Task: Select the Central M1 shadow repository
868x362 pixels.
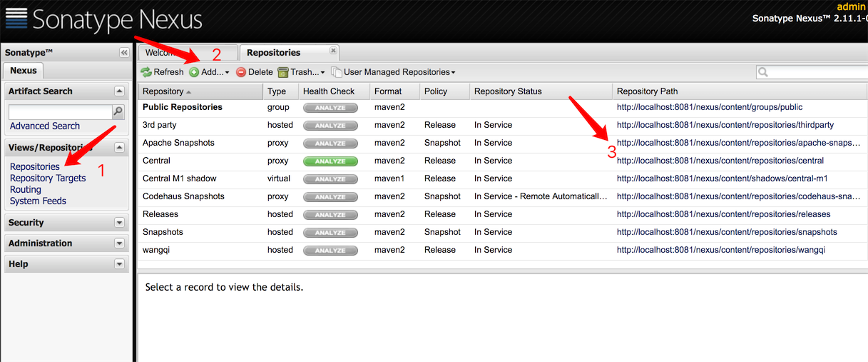Action: [503, 179]
